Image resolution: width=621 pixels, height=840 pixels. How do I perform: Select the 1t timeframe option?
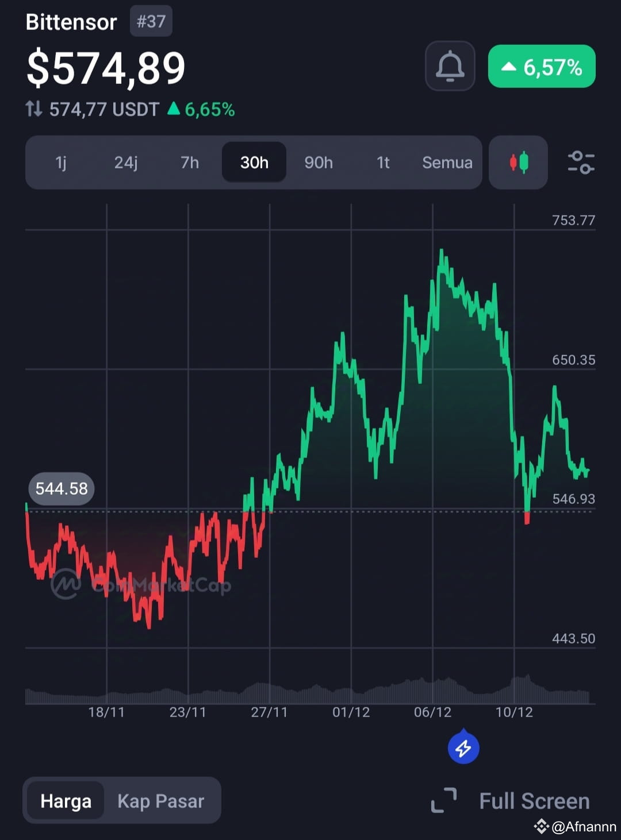point(382,163)
